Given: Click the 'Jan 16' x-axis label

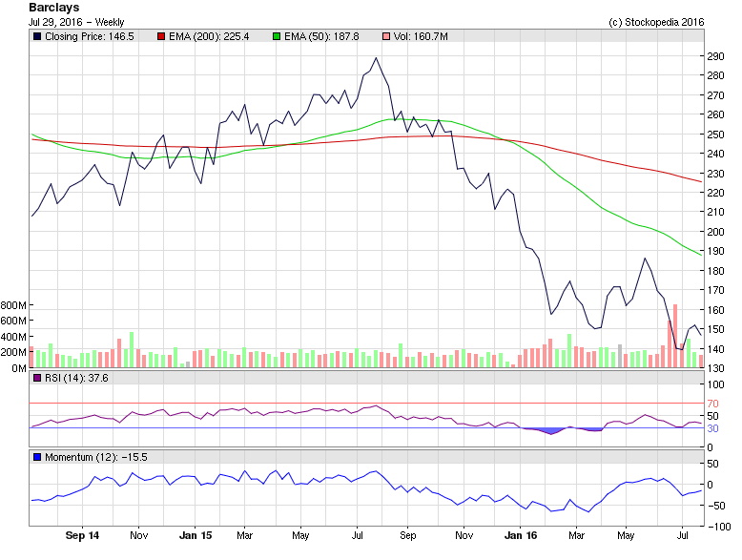Looking at the screenshot, I should pyautogui.click(x=521, y=535).
